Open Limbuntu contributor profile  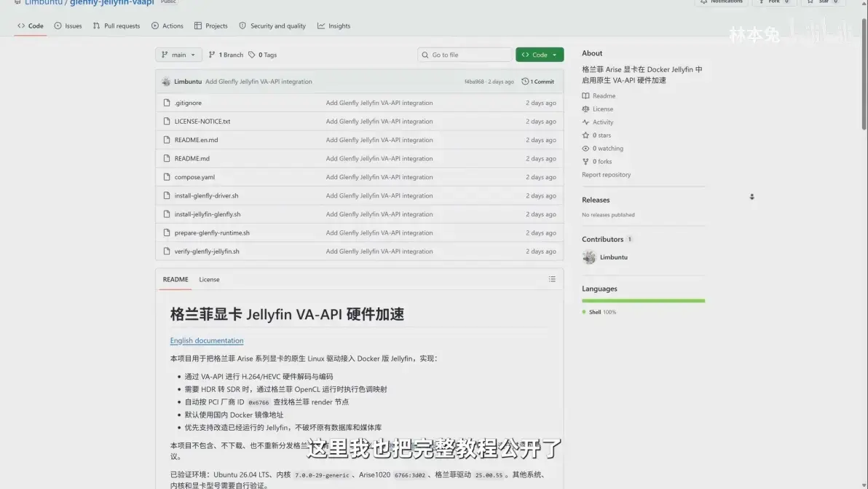coord(614,257)
